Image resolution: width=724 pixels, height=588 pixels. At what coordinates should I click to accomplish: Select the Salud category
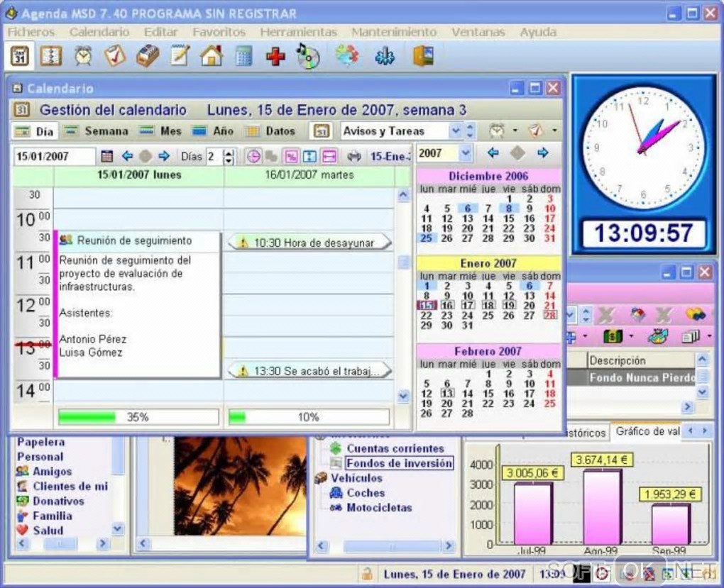[x=48, y=531]
